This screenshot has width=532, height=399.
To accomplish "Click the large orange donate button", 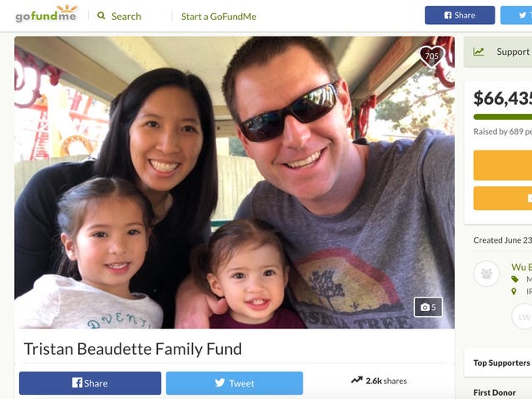I will [502, 165].
